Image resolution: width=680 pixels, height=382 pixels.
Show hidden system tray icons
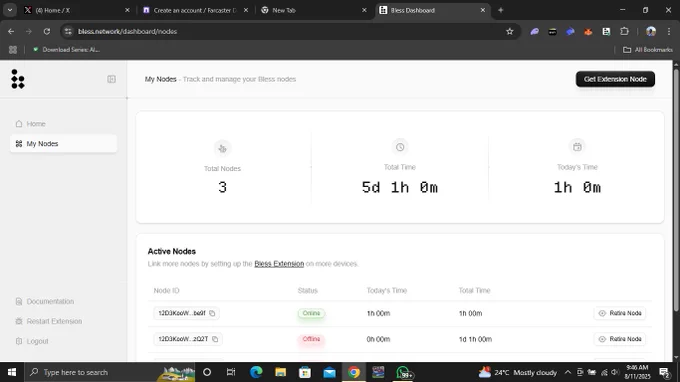567,372
